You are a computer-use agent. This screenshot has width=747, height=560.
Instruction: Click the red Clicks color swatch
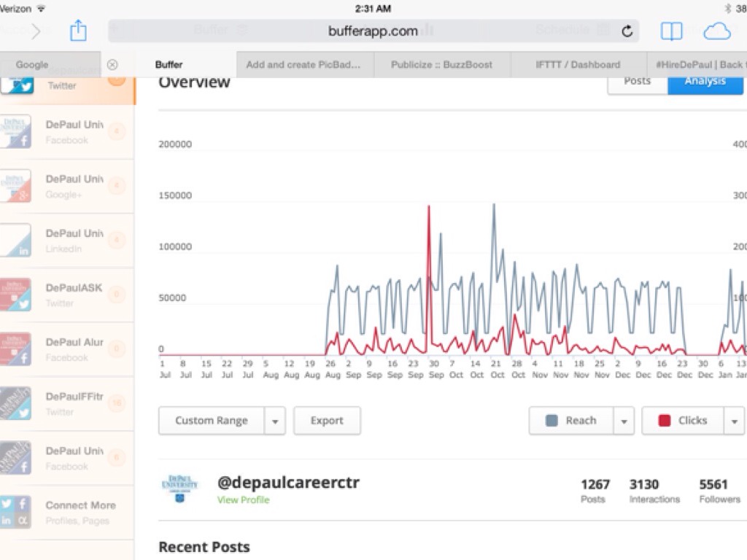(665, 421)
